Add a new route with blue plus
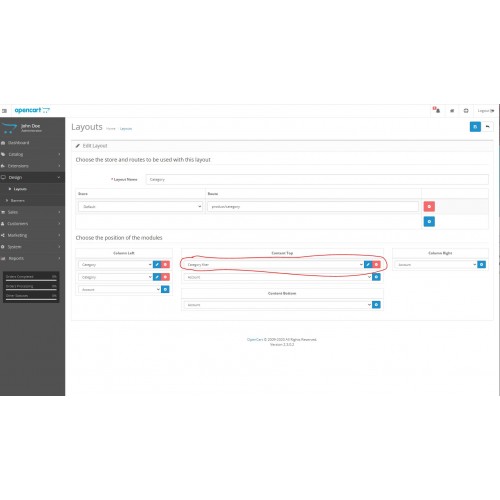Image resolution: width=500 pixels, height=500 pixels. [429, 222]
